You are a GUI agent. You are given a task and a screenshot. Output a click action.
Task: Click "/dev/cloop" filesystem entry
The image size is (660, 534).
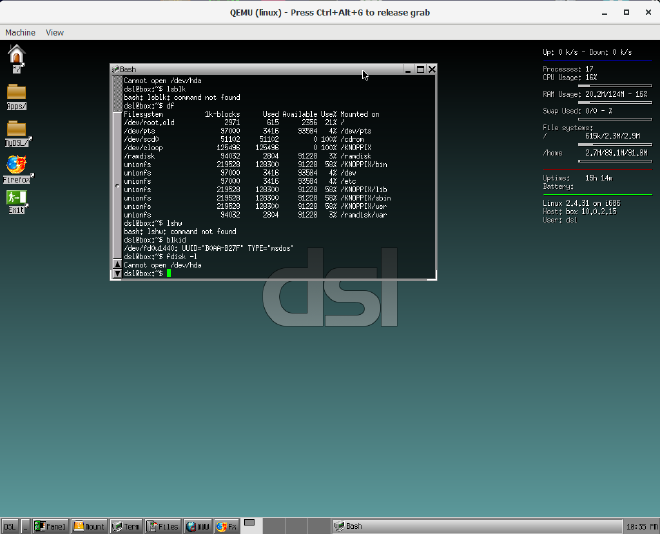coord(143,148)
